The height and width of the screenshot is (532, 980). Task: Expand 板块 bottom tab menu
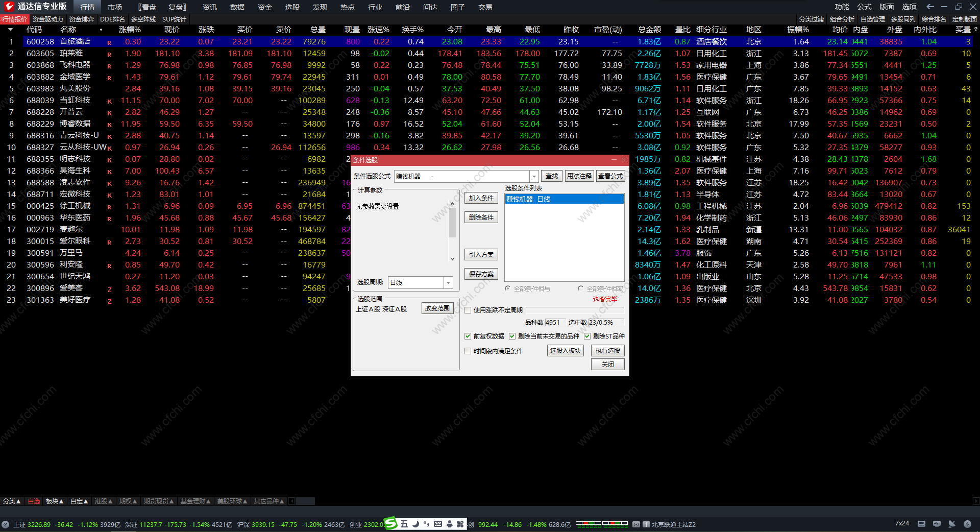tap(55, 501)
